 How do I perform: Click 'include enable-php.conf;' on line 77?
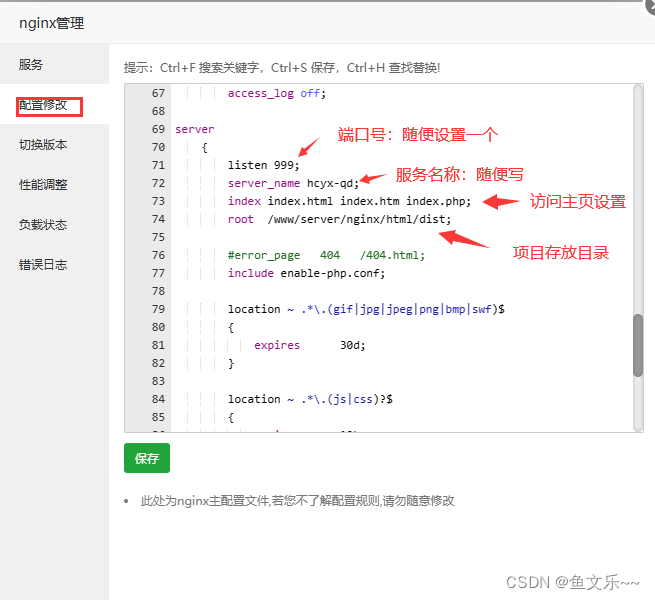click(306, 273)
